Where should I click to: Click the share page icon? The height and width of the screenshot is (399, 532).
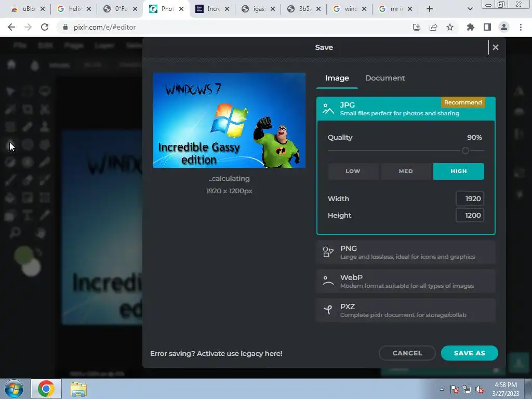point(433,27)
